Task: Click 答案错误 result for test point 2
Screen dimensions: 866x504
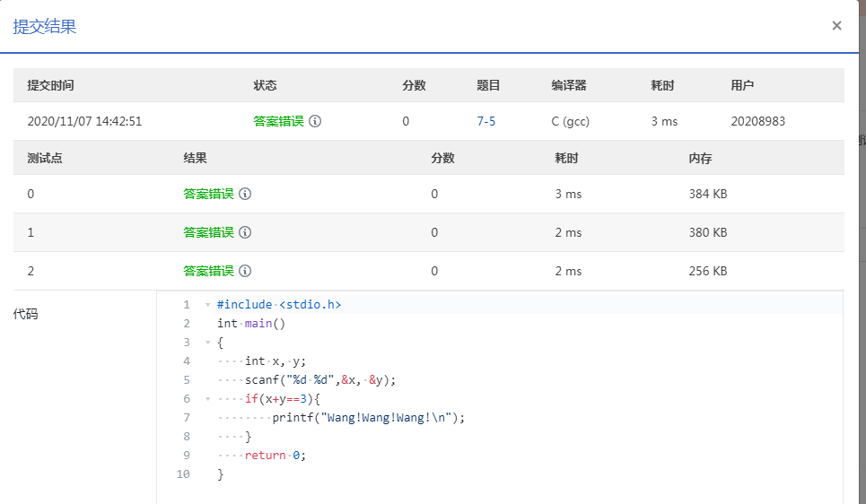Action: point(208,271)
